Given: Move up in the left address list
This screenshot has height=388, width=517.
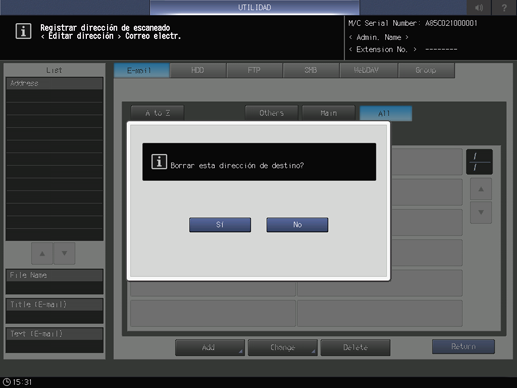Looking at the screenshot, I should coord(42,254).
